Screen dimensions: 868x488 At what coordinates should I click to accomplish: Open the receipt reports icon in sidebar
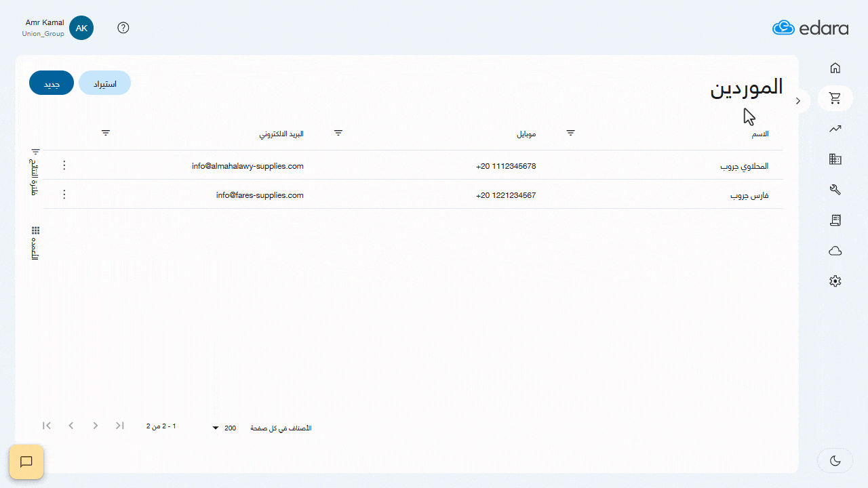pos(835,220)
